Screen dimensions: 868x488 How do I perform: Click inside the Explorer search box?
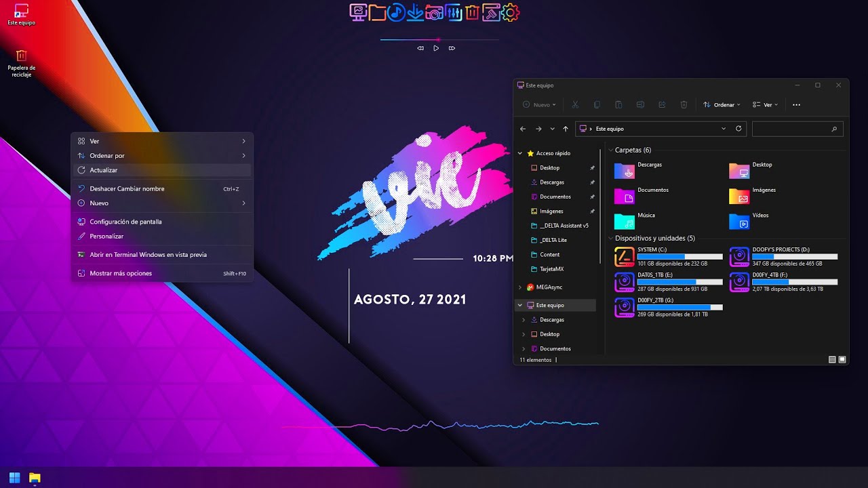click(797, 129)
